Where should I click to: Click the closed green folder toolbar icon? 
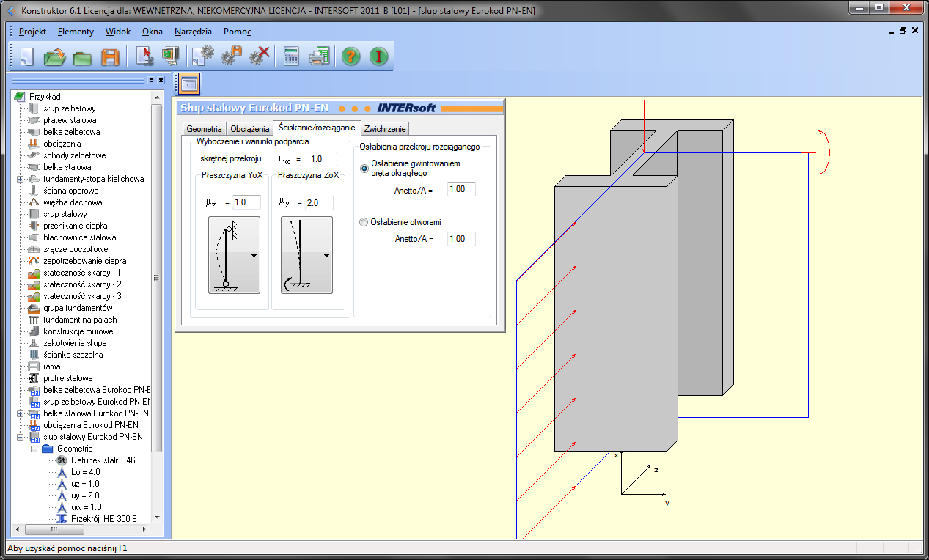(82, 56)
